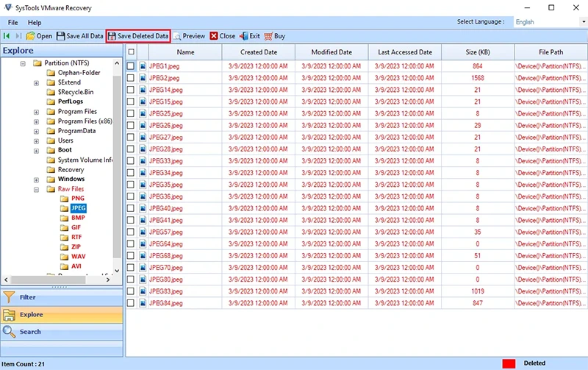Switch to the Explore pane

[62, 315]
